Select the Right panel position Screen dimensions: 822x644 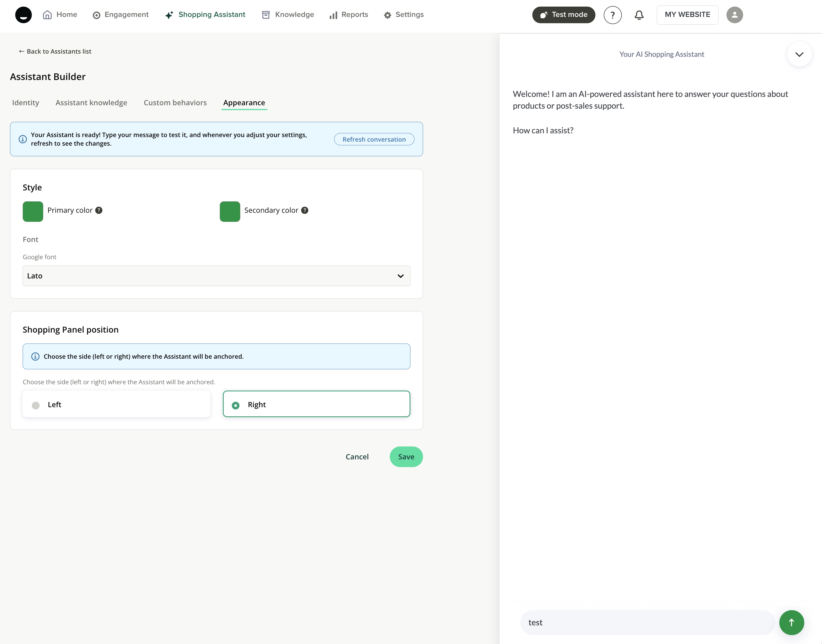pyautogui.click(x=316, y=404)
